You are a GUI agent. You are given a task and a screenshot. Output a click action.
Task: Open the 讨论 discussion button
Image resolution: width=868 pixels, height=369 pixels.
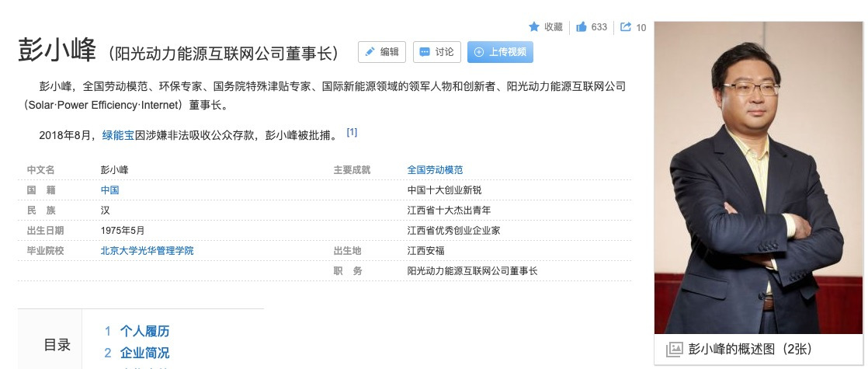436,52
